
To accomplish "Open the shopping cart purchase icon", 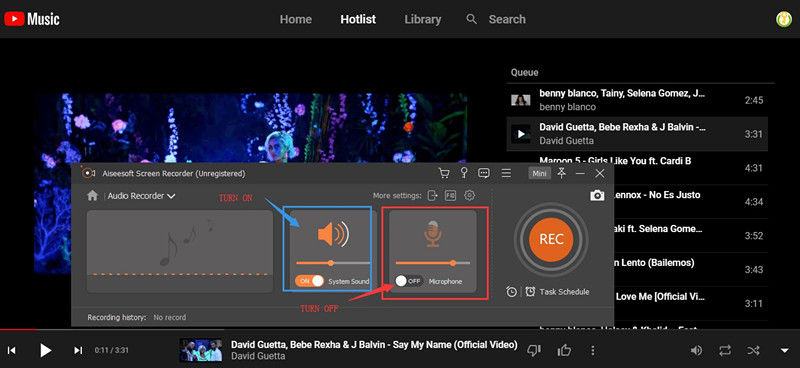I will 444,174.
